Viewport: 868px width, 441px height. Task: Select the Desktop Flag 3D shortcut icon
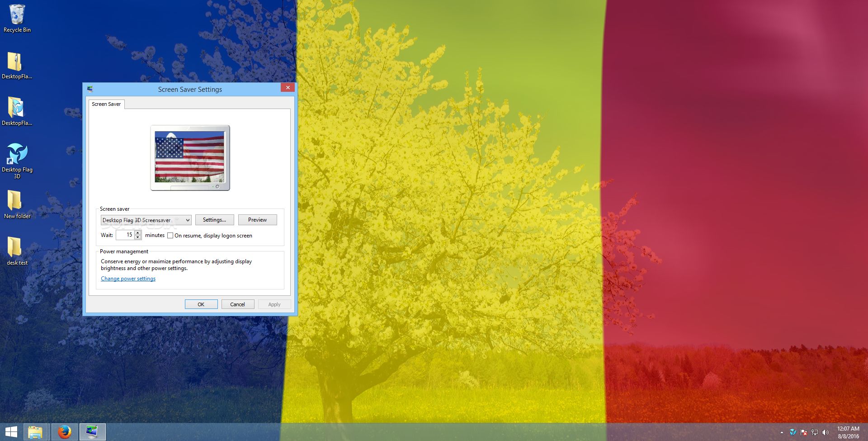pyautogui.click(x=17, y=161)
